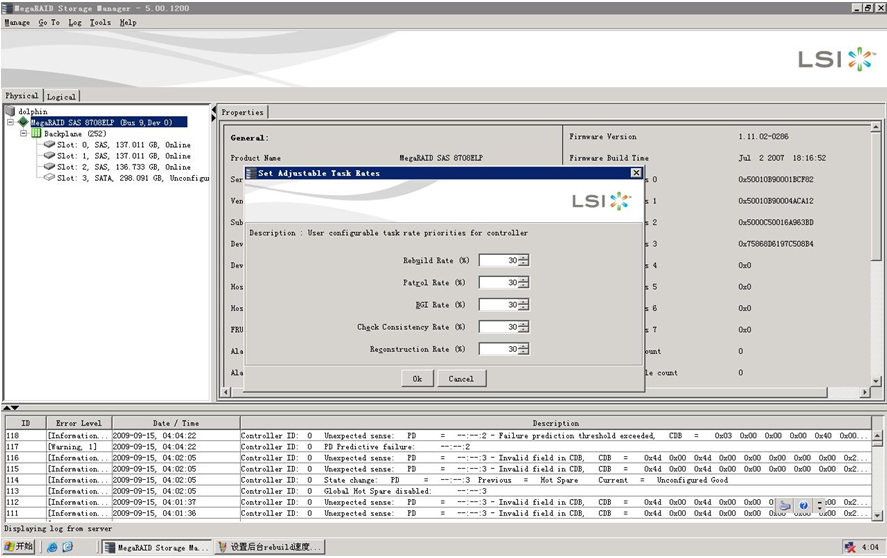
Task: Cancel the Set Adjustable Task Rates dialog
Action: [x=461, y=379]
